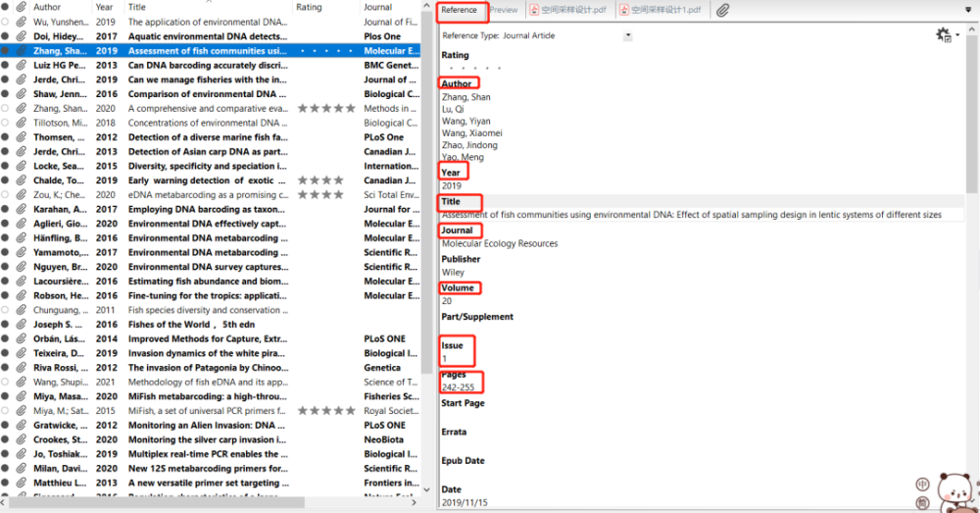Open the paperclip attachments tab icon
The height and width of the screenshot is (513, 980).
(722, 10)
